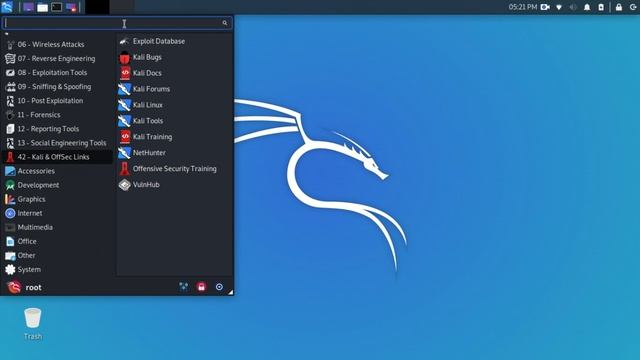The width and height of the screenshot is (640, 360).
Task: Click the padlock lock-screen icon in panel
Action: coord(619,7)
